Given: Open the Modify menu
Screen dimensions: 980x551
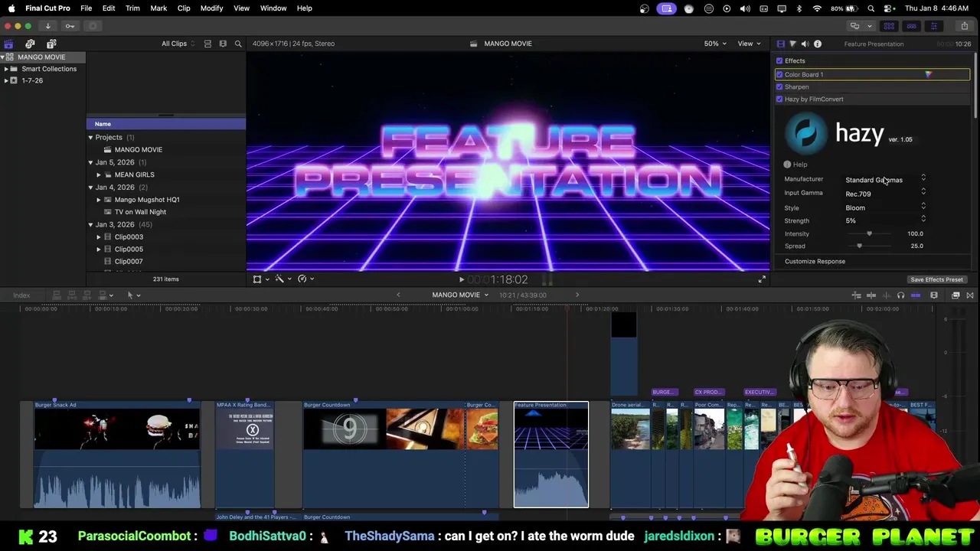Looking at the screenshot, I should (211, 8).
